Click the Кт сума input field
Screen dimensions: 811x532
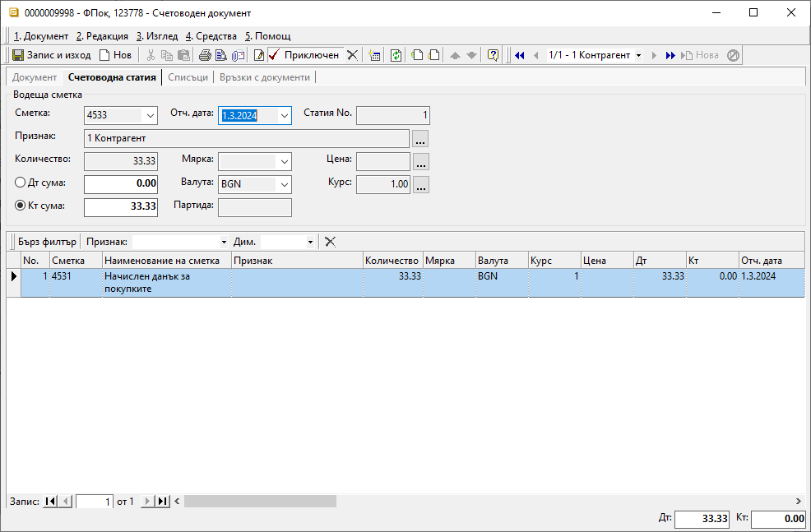[121, 206]
